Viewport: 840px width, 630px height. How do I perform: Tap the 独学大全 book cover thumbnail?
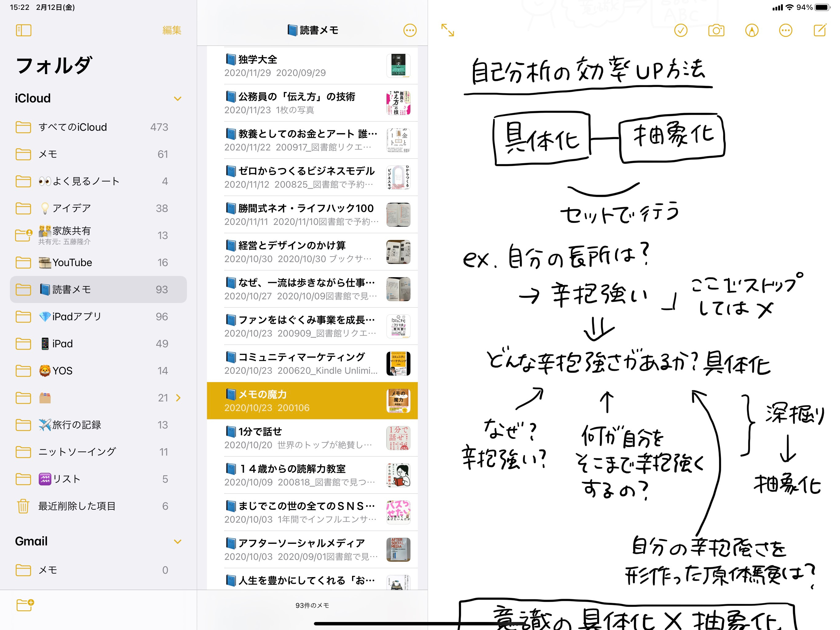(x=398, y=66)
